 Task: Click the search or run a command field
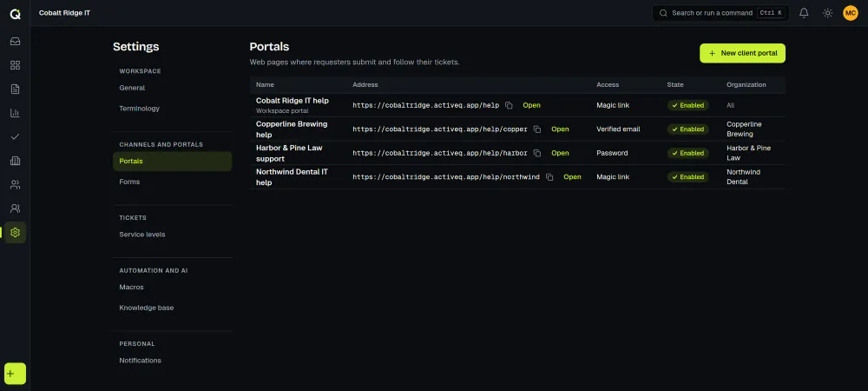point(720,13)
